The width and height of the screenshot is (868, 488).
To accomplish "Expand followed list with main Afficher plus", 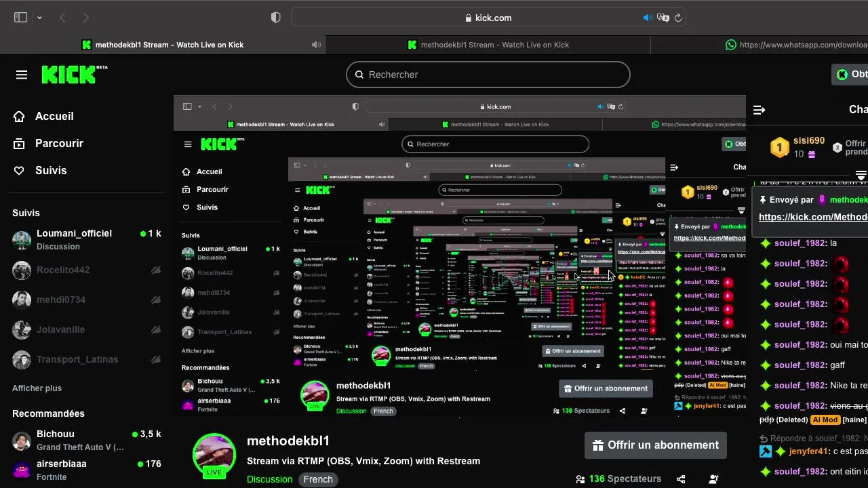I will [37, 388].
